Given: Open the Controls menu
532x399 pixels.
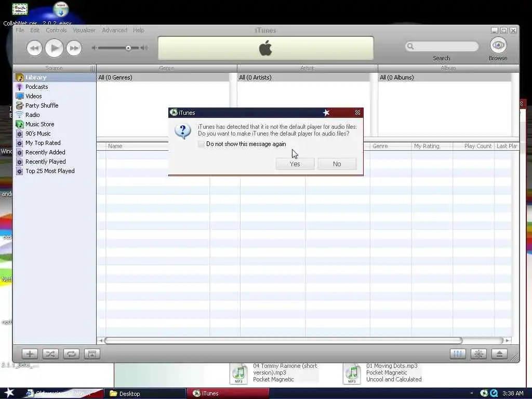Looking at the screenshot, I should pos(56,30).
